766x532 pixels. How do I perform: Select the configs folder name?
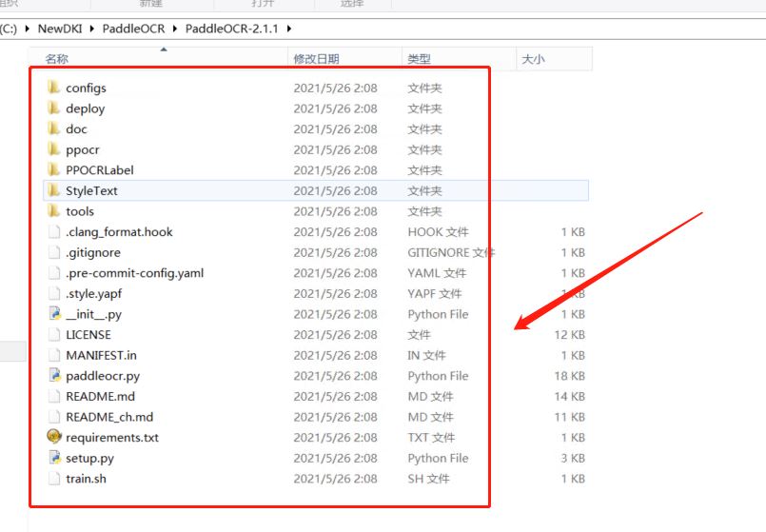pos(86,88)
